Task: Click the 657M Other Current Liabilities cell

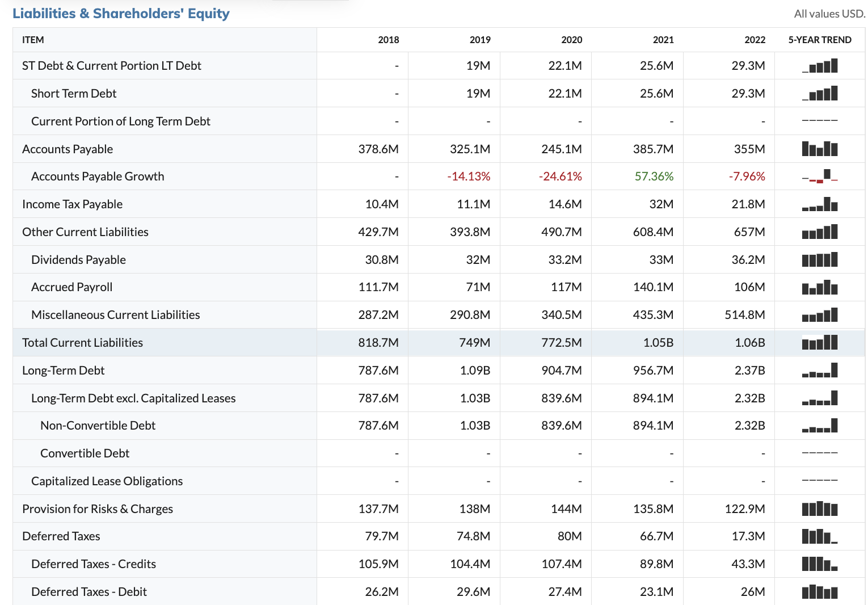Action: 749,232
